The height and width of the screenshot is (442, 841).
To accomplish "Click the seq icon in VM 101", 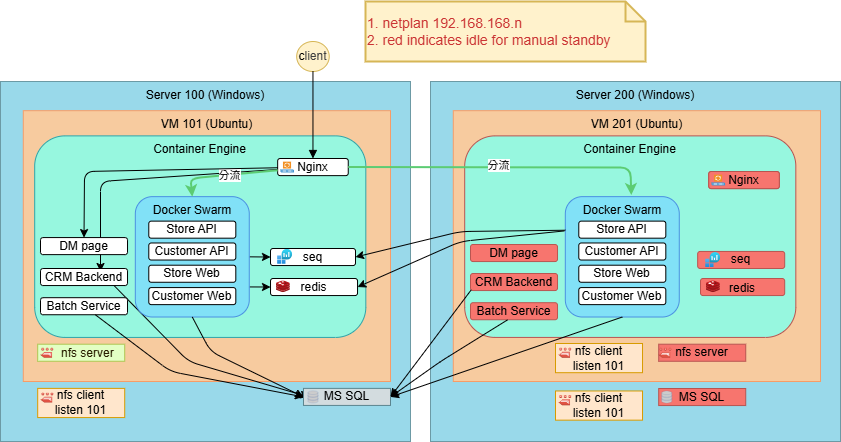I will tap(283, 257).
